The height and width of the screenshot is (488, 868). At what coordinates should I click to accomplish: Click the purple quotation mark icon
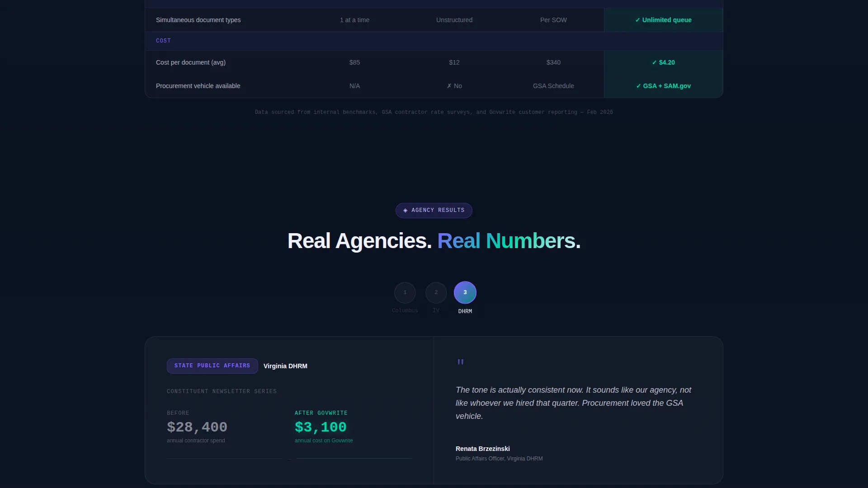[x=460, y=362]
